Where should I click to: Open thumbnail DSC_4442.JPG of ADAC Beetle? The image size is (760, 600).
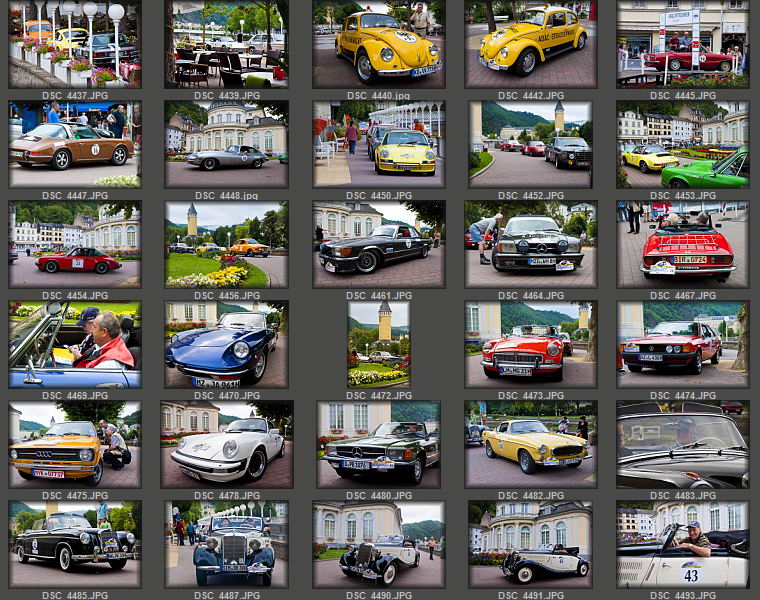[x=530, y=44]
